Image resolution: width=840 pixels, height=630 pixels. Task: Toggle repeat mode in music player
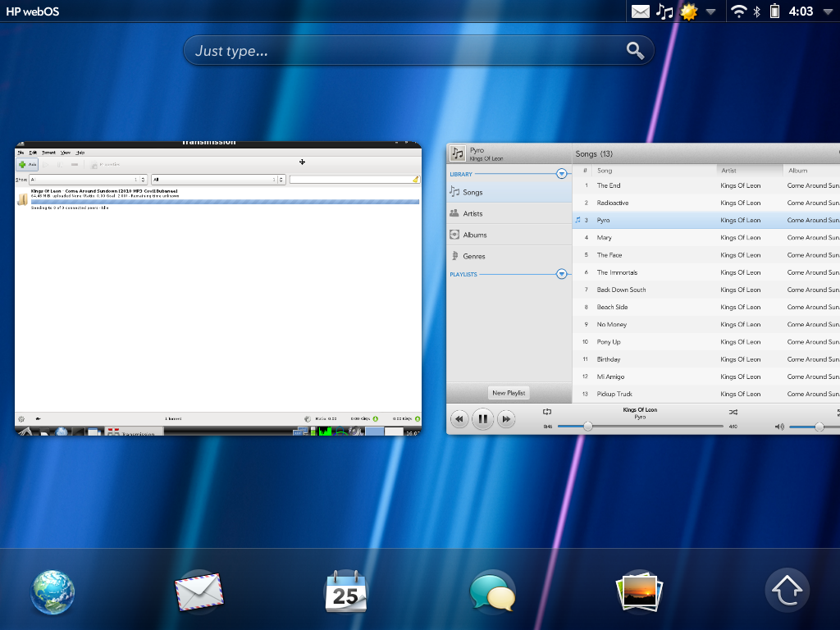(x=547, y=411)
